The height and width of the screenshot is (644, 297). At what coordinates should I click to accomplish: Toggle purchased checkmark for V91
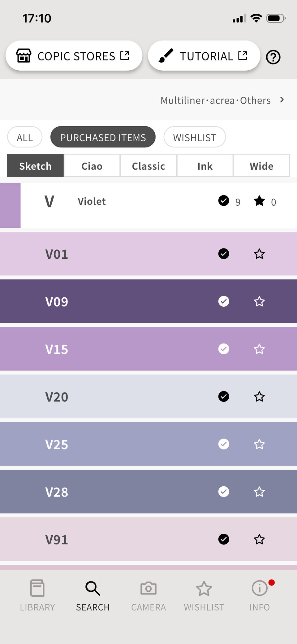pos(224,539)
